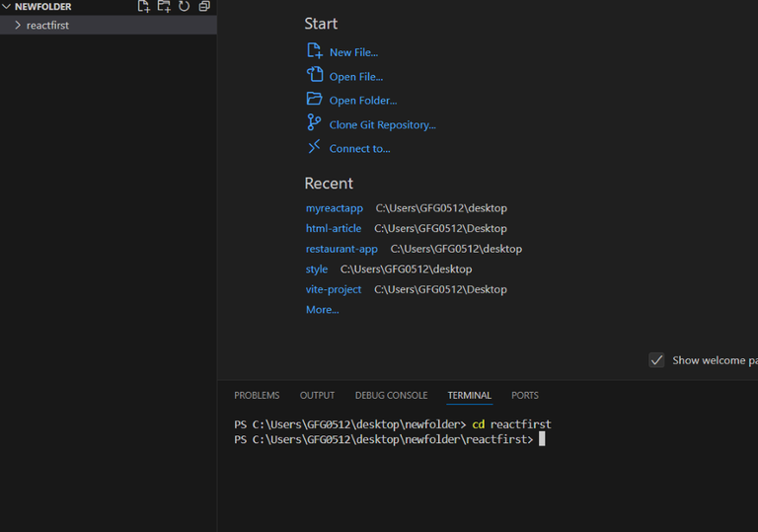The width and height of the screenshot is (758, 532).
Task: Open the vite-project recent project
Action: (x=333, y=290)
